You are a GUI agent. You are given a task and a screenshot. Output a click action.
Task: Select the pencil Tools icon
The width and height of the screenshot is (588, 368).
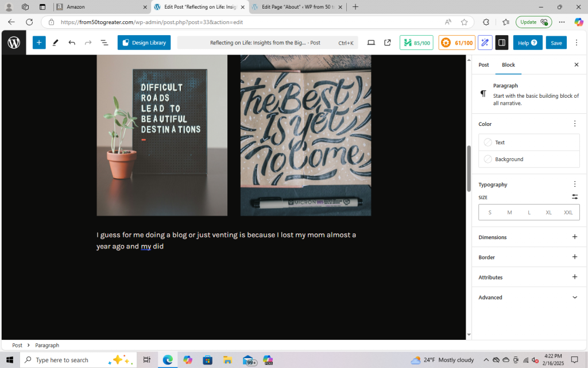[56, 43]
